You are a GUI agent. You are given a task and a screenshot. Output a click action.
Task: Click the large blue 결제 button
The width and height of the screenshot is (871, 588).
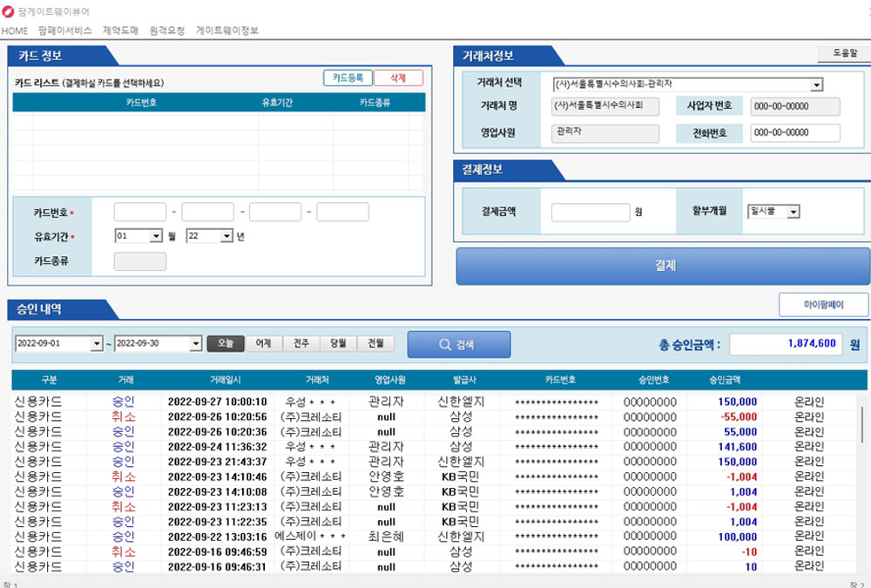[665, 266]
